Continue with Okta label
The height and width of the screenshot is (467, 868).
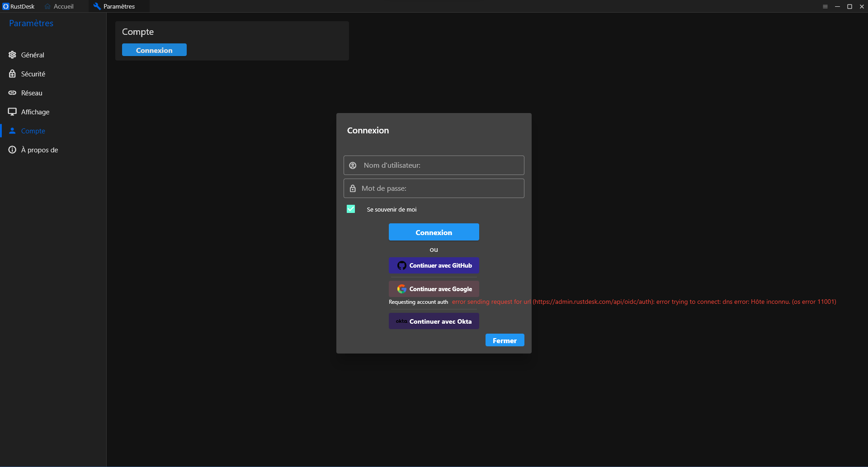click(x=440, y=321)
